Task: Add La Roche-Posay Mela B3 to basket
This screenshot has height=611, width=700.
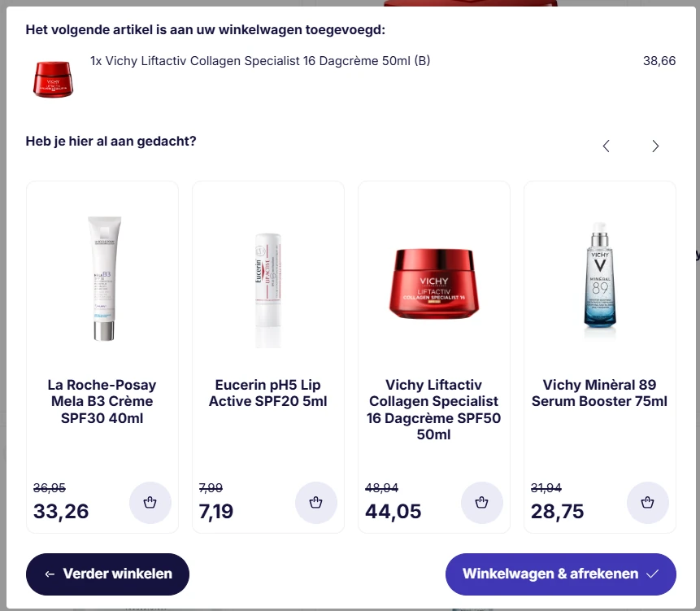Action: click(150, 503)
